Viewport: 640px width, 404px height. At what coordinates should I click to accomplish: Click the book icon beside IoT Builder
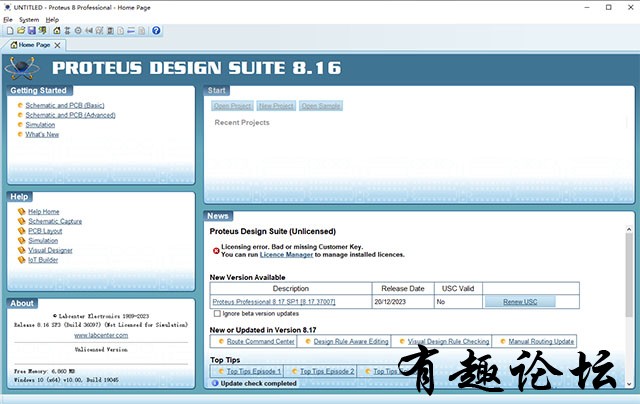coord(22,260)
